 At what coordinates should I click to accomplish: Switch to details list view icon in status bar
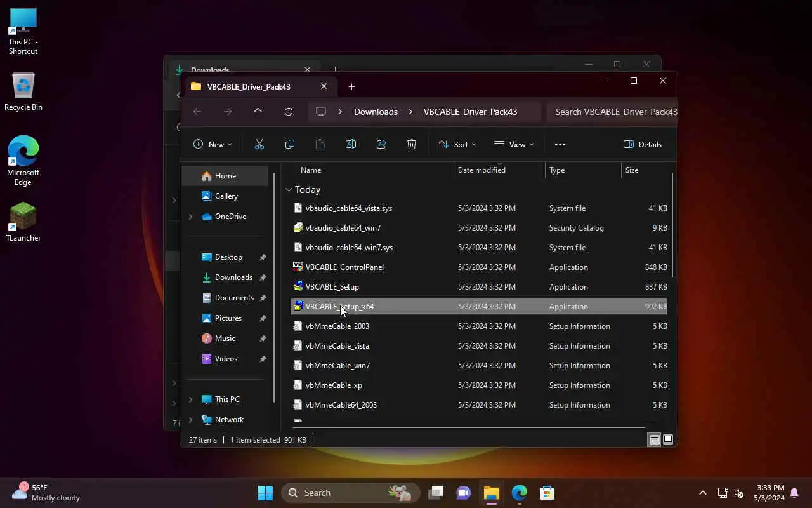[x=654, y=439]
